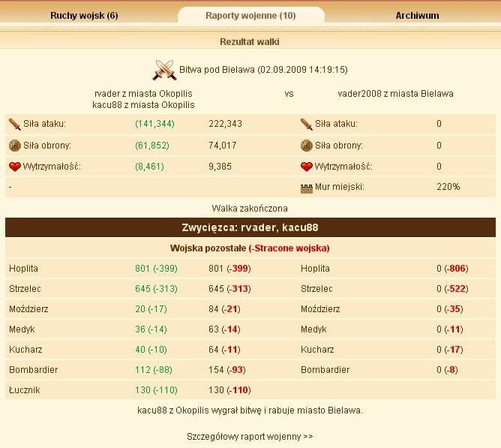Click defender Bombardier loss 0 (-8)
This screenshot has width=501, height=448.
tap(447, 370)
